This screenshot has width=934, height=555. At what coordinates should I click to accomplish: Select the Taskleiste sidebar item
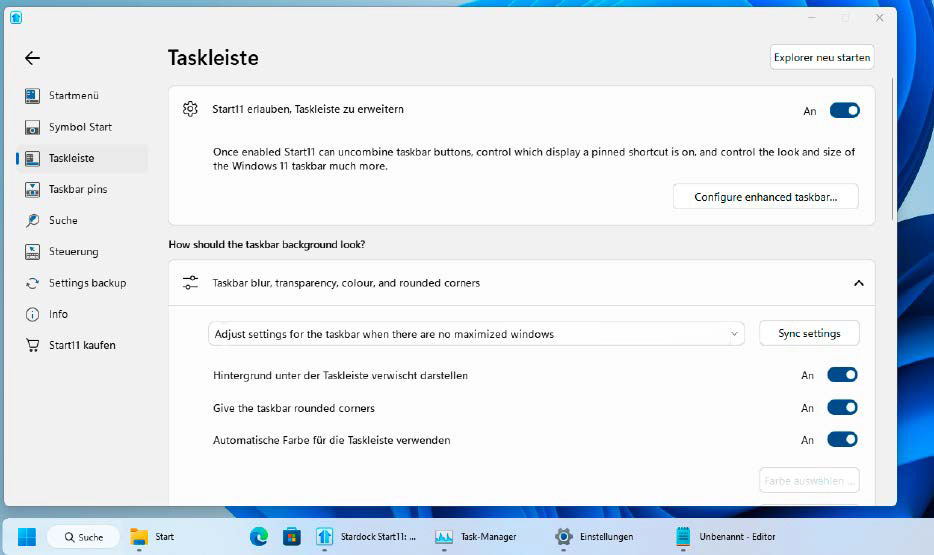coord(82,158)
